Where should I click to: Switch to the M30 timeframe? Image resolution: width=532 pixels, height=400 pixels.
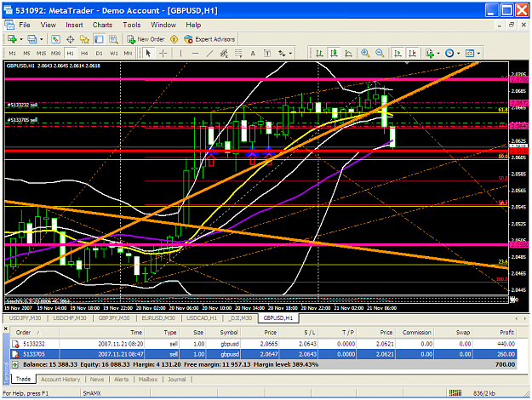coord(55,54)
